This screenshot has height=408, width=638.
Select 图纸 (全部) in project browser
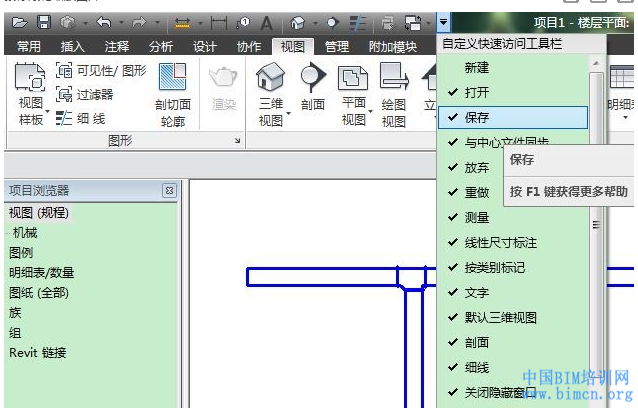pyautogui.click(x=39, y=293)
